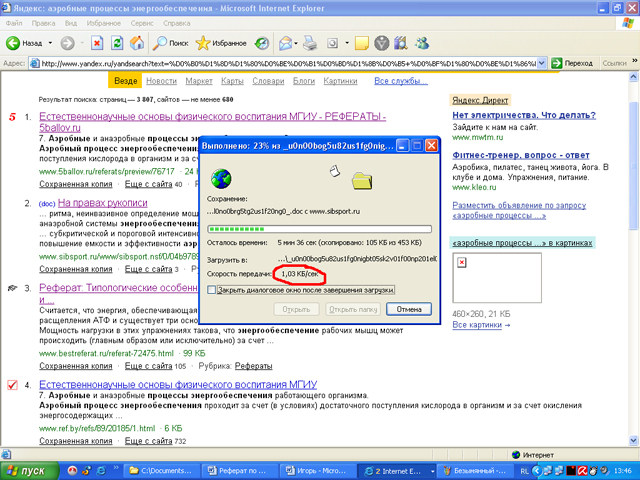Switch to the C:\Documents... taskbar folder
Screen dimensions: 640x480
(163, 471)
